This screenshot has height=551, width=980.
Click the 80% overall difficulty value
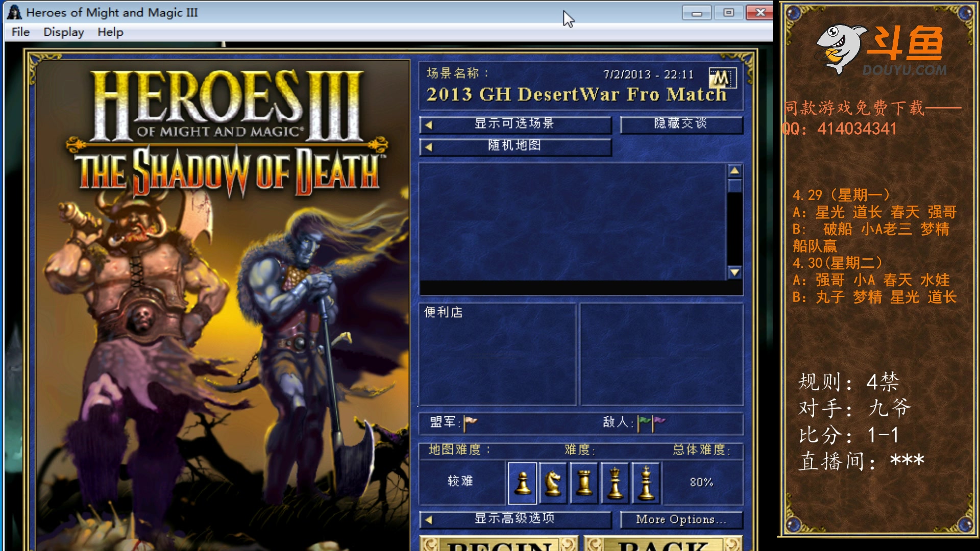(x=701, y=482)
